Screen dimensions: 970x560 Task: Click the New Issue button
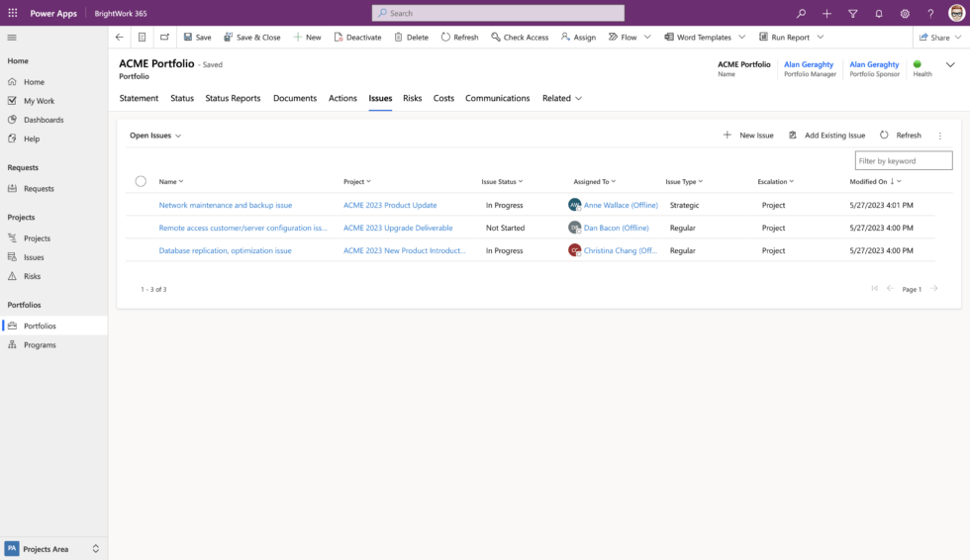pos(748,136)
